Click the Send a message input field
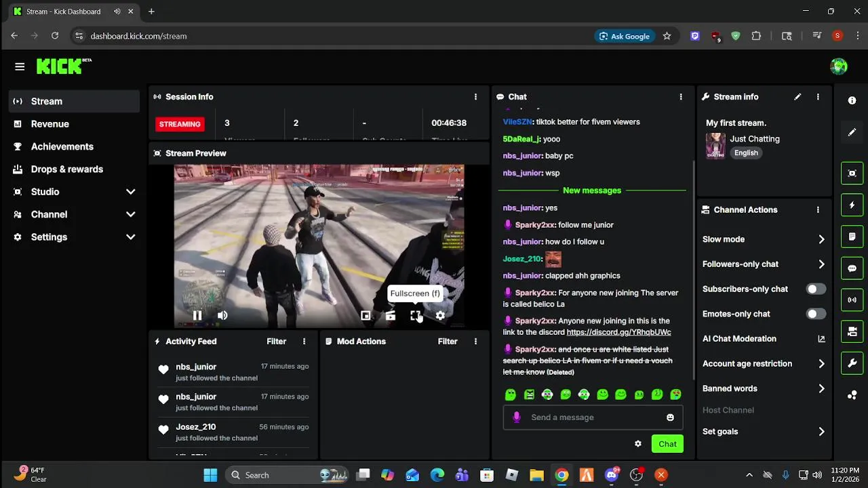The width and height of the screenshot is (868, 488). tap(593, 418)
